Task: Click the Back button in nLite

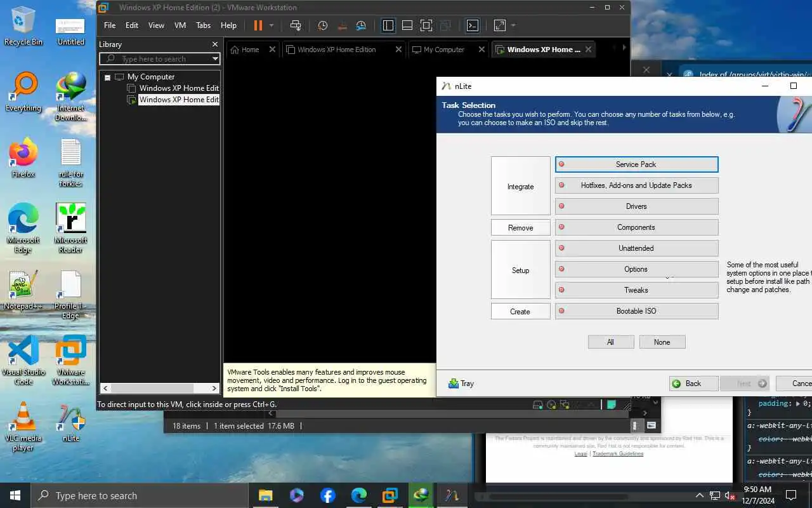Action: 693,384
